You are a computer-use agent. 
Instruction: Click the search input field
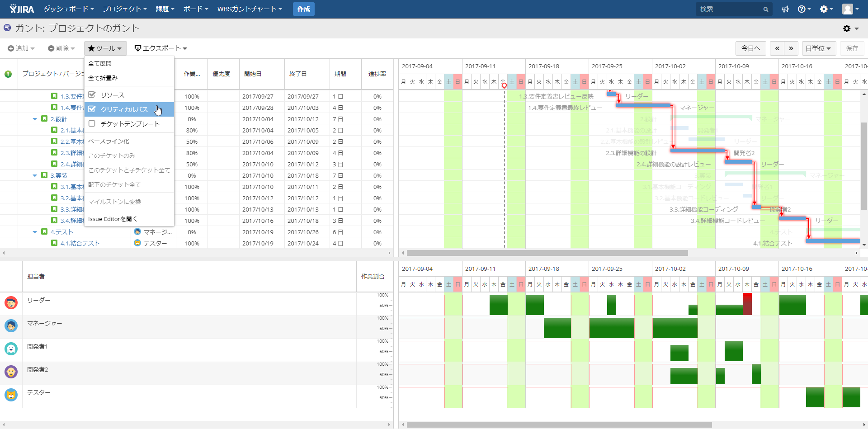pyautogui.click(x=729, y=9)
